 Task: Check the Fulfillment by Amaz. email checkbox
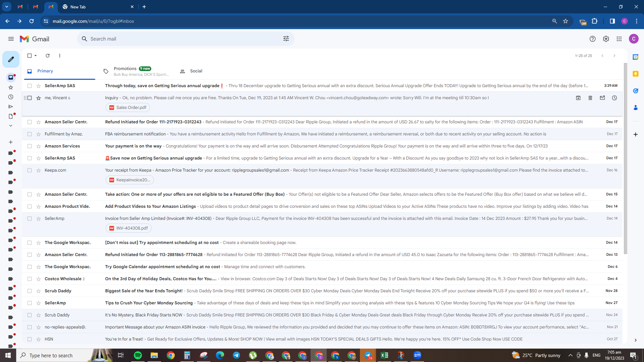tap(30, 134)
